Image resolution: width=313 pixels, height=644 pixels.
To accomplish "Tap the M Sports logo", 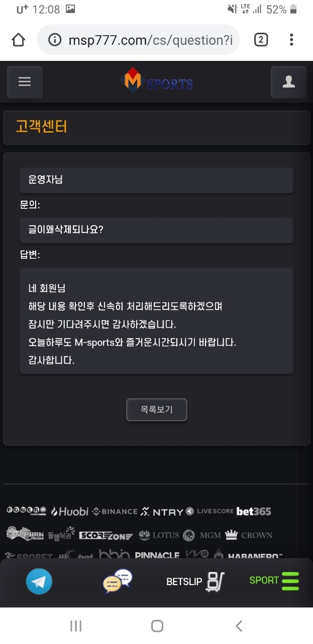I will [x=156, y=82].
